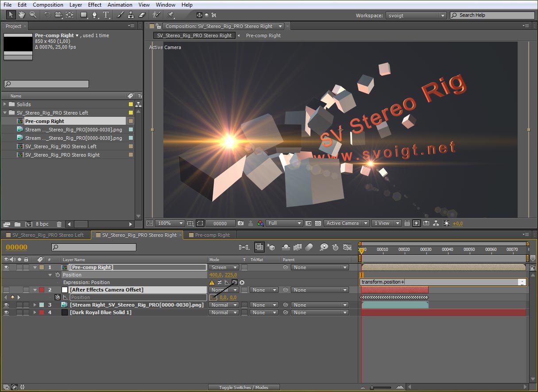The width and height of the screenshot is (538, 392).
Task: Click the trash delete icon in Project panel
Action: [58, 224]
